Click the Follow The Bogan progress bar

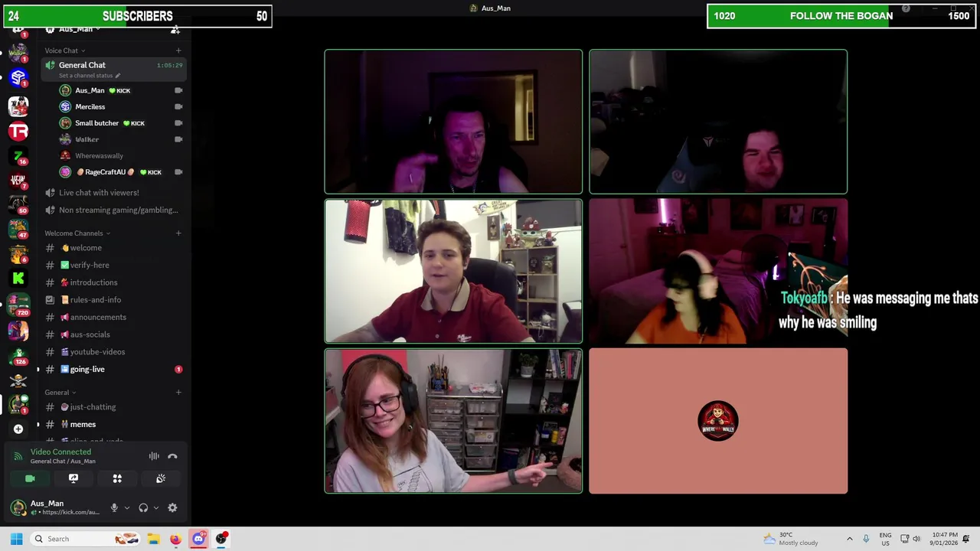point(841,16)
